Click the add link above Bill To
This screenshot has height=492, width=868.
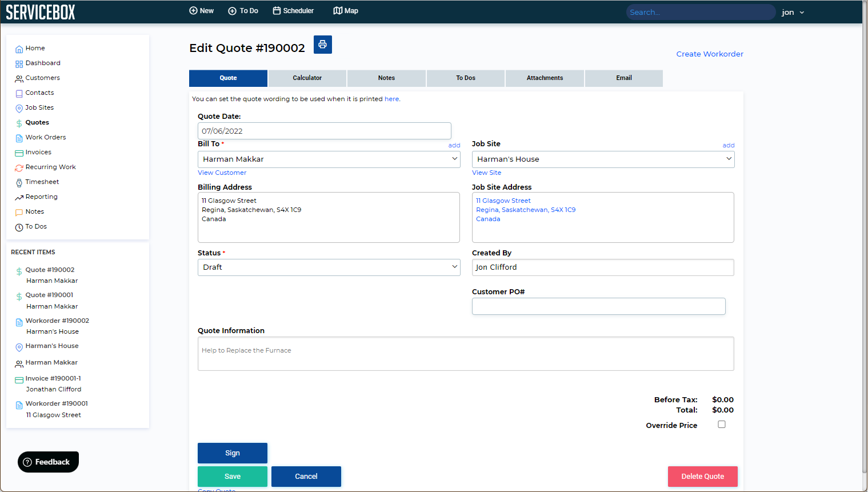(x=454, y=146)
